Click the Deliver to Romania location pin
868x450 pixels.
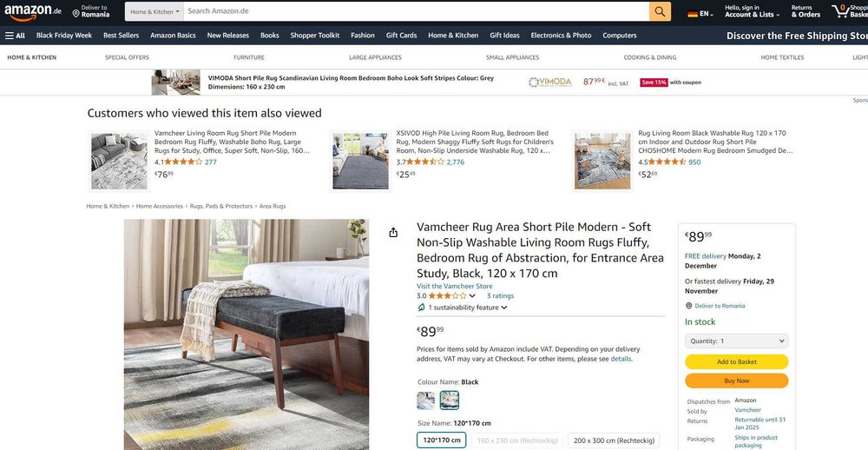pyautogui.click(x=76, y=13)
